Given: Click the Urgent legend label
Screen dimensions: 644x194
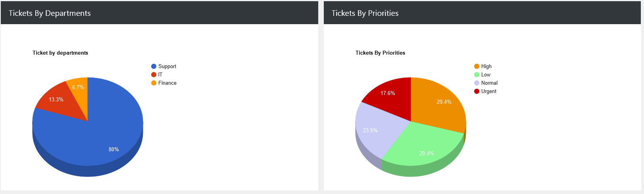Looking at the screenshot, I should click(488, 91).
